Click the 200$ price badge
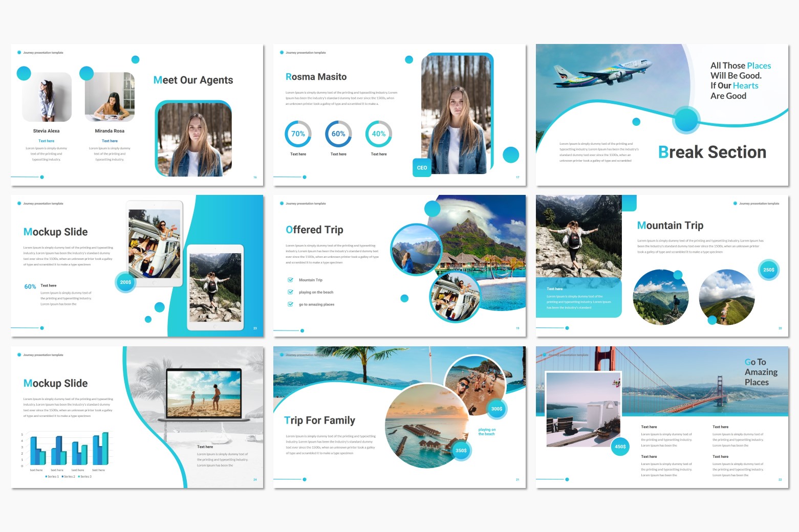The image size is (799, 532). pos(125,282)
